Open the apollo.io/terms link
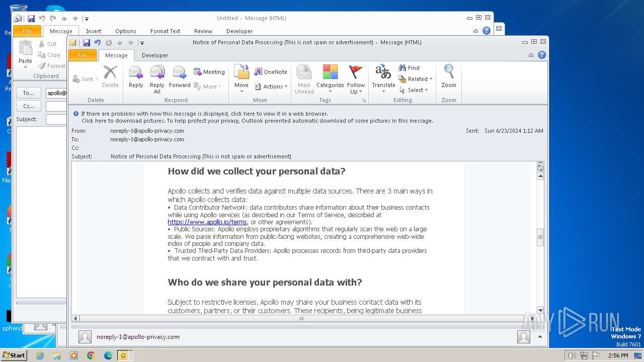644x362 pixels. click(x=207, y=222)
